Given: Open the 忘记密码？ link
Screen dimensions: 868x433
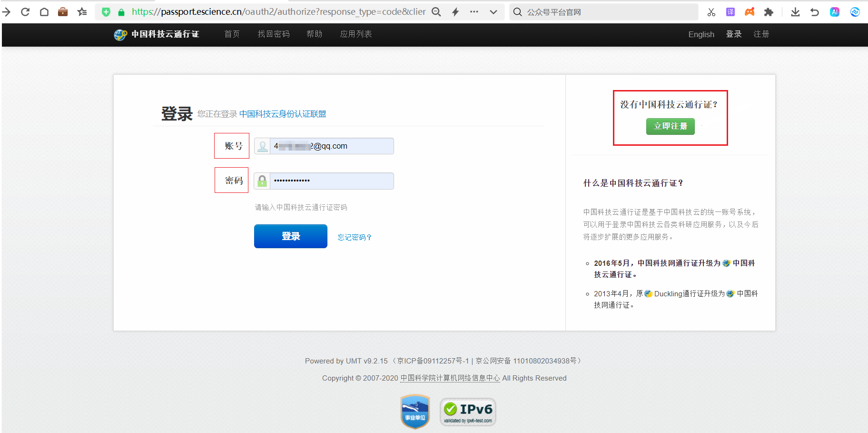Looking at the screenshot, I should (x=355, y=237).
